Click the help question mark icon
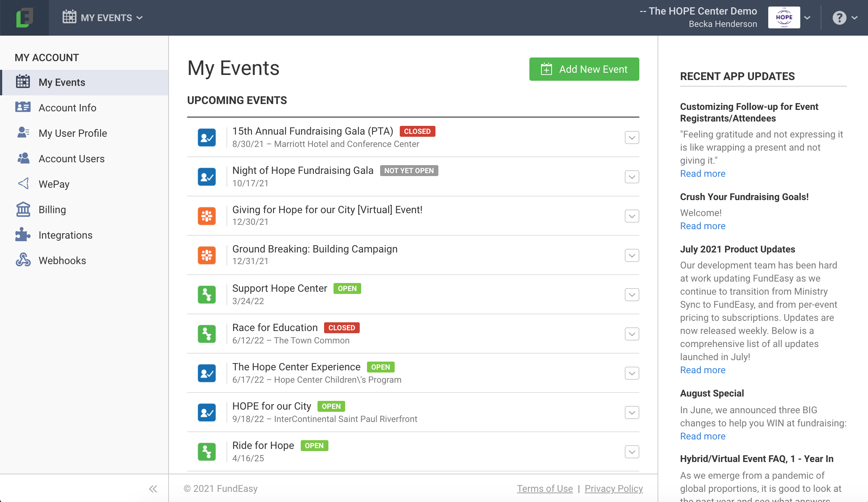 pyautogui.click(x=839, y=17)
